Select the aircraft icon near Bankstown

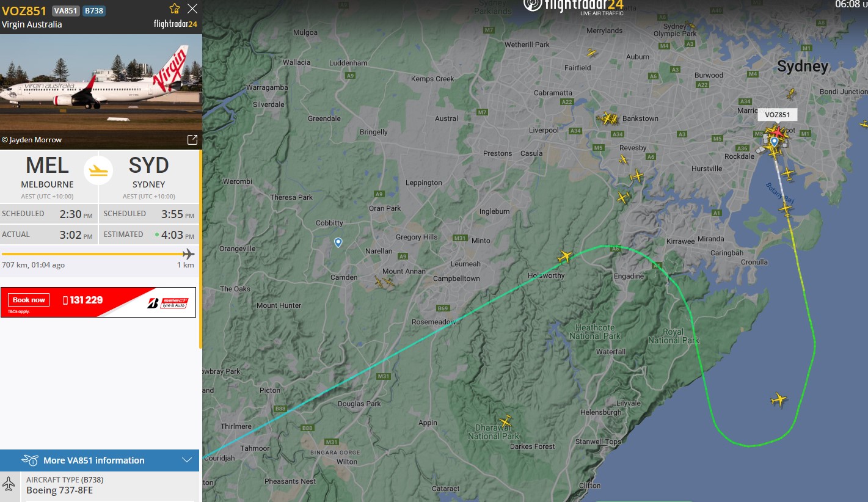(x=608, y=118)
